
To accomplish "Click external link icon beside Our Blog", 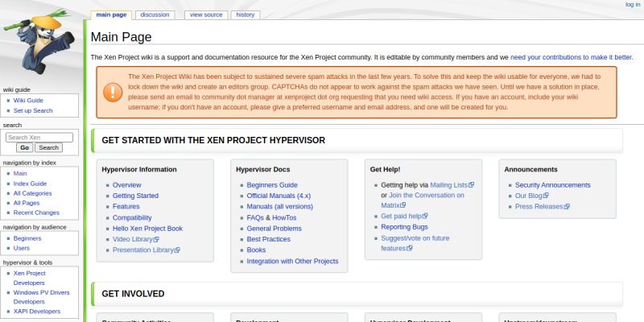I will pos(546,196).
